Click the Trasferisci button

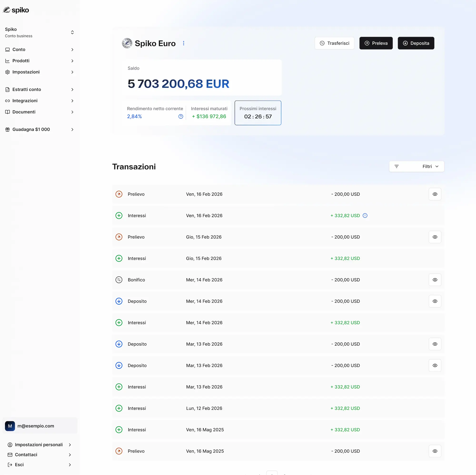pyautogui.click(x=334, y=43)
